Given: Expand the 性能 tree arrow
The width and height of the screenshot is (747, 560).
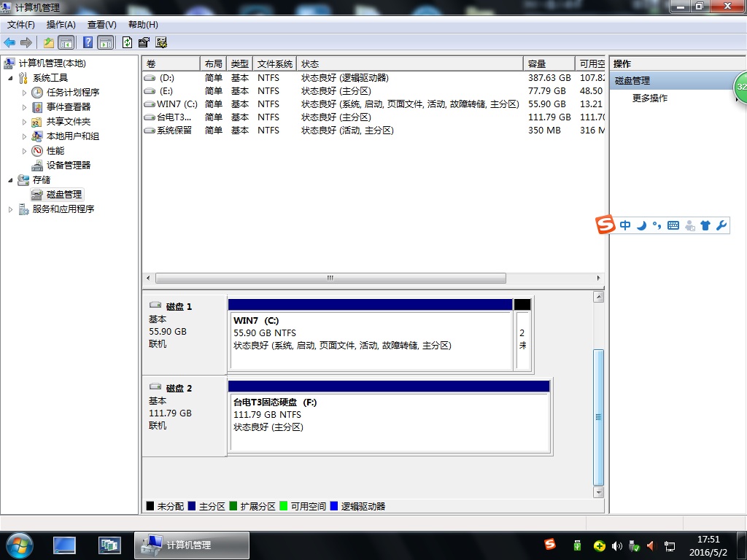Looking at the screenshot, I should [x=24, y=151].
